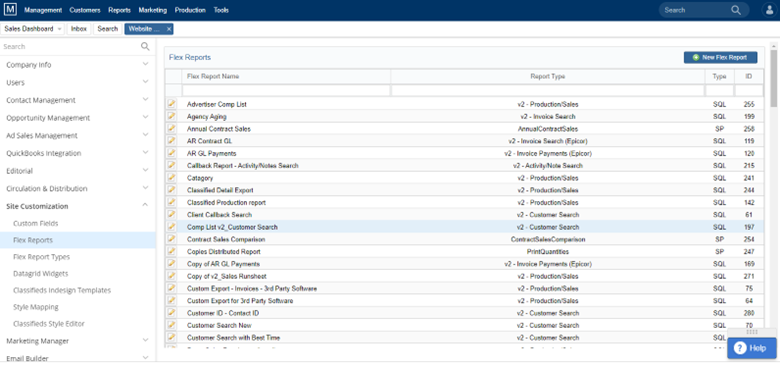
Task: Sort by the Report Type column header
Action: click(x=548, y=77)
